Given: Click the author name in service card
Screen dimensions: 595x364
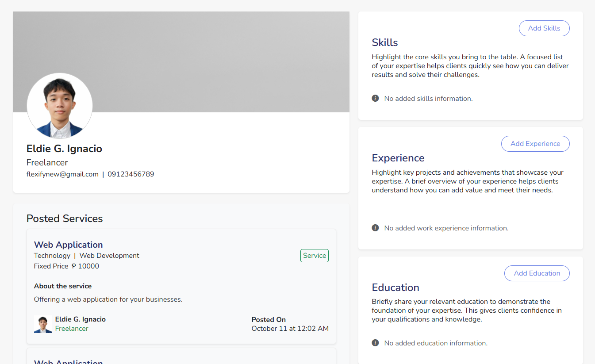Looking at the screenshot, I should coord(80,319).
